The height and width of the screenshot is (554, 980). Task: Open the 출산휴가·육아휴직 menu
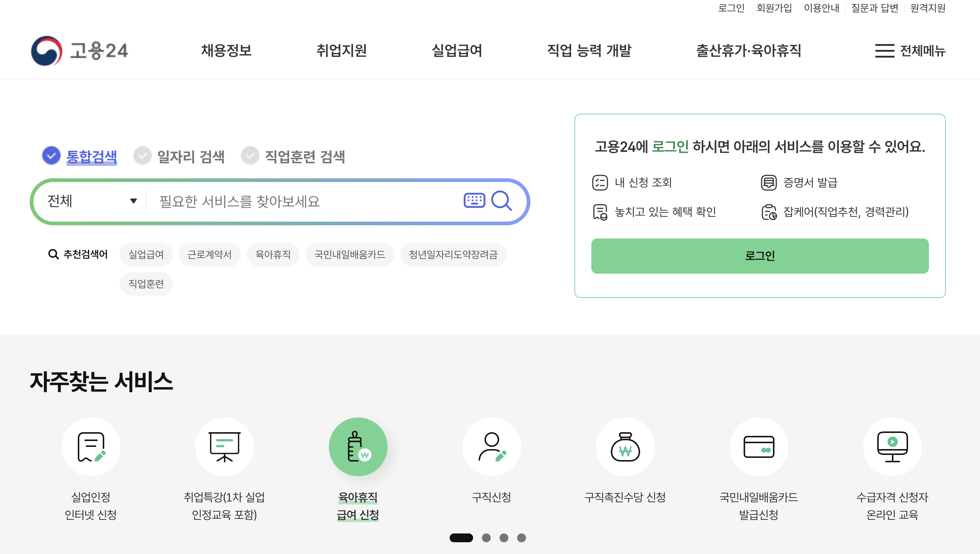[x=749, y=51]
